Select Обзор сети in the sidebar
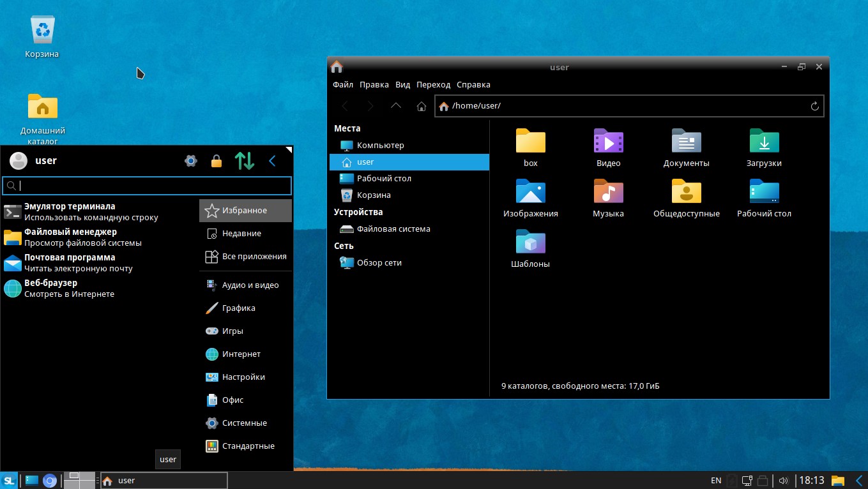 (378, 262)
